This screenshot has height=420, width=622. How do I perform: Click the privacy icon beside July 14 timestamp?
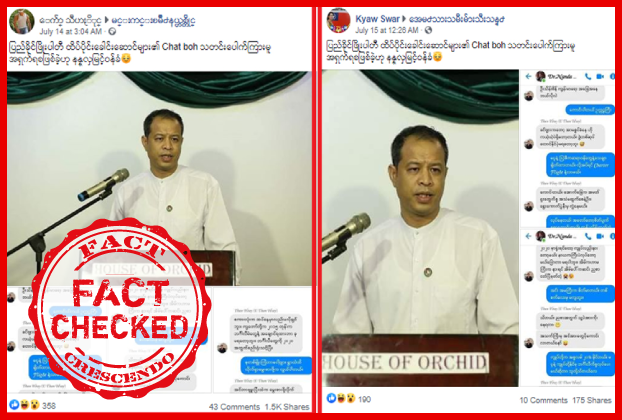[x=112, y=31]
